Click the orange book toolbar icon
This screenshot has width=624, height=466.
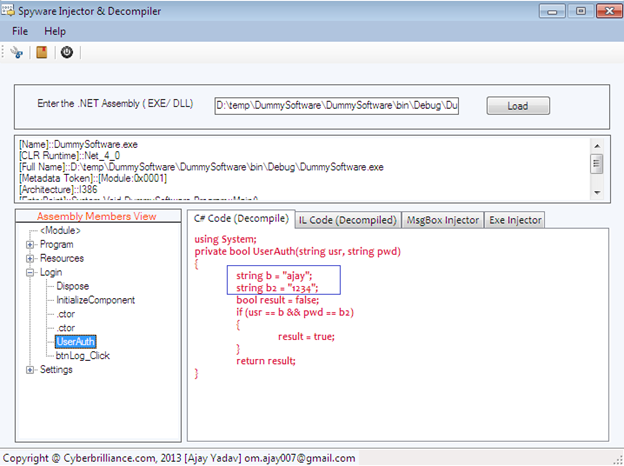[x=42, y=52]
